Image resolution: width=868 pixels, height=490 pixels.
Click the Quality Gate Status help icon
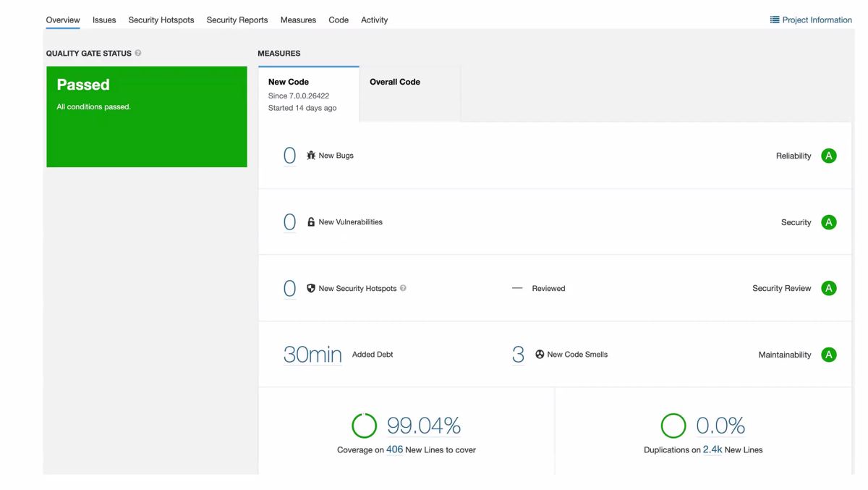pos(138,53)
